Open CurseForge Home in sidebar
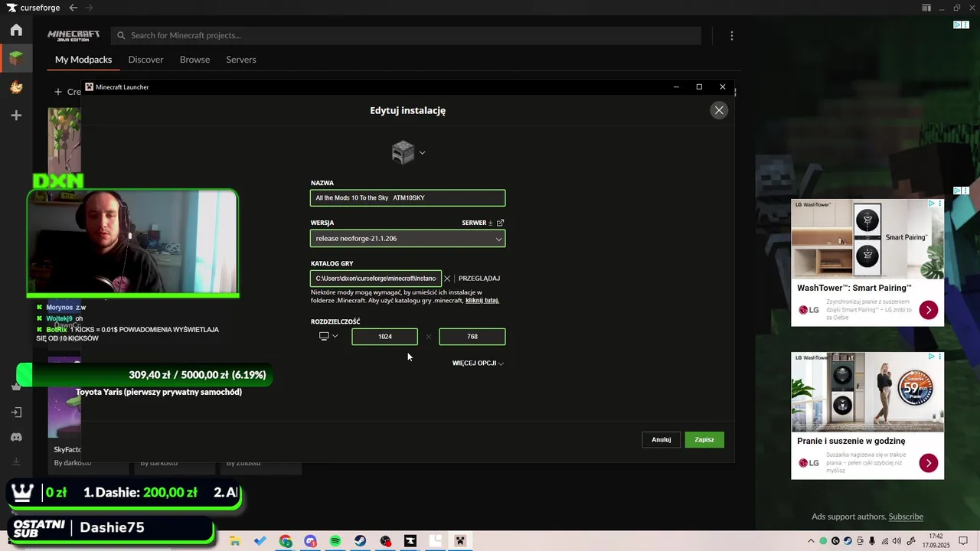Screen dimensions: 980x551 (16, 30)
